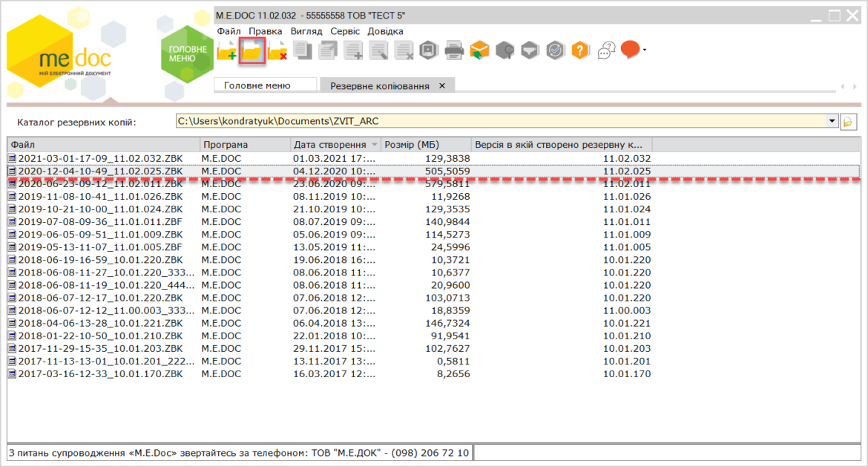Select file 2018-06-19-16-59_10.01.220.ZBK
Viewport: 868px width, 467px height.
100,260
